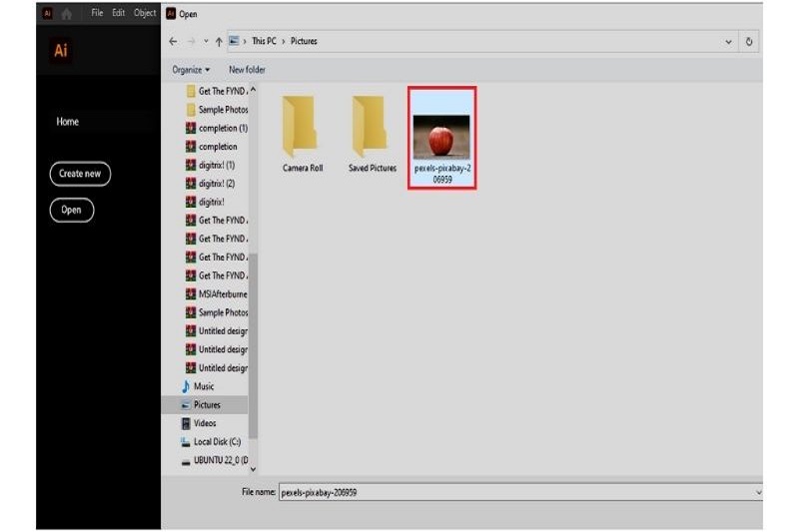Open the recent locations dropdown arrow
799x532 pixels.
[x=206, y=41]
